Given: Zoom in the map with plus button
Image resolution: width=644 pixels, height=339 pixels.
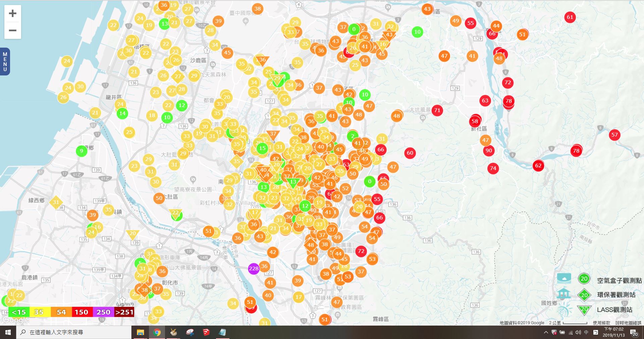Looking at the screenshot, I should (13, 13).
